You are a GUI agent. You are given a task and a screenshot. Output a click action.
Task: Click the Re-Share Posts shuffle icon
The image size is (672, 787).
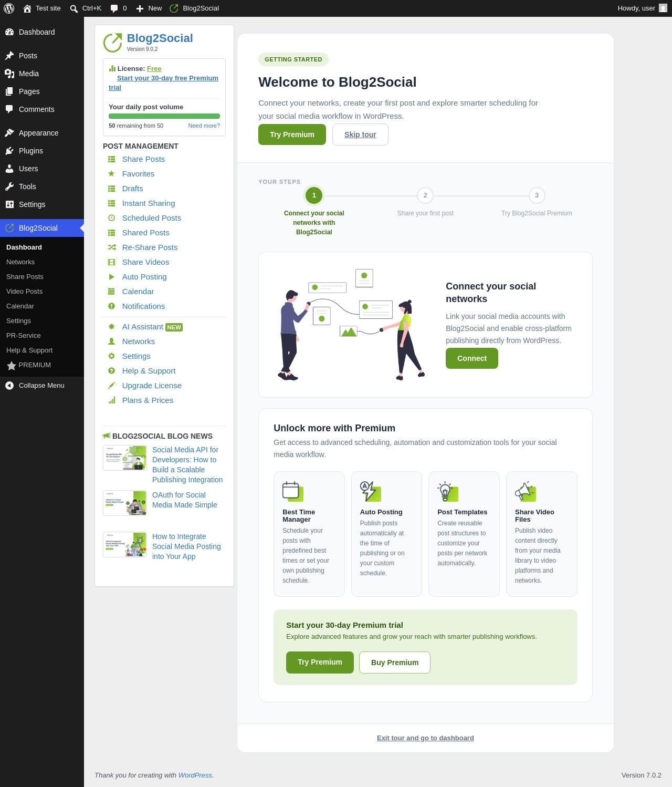point(112,247)
